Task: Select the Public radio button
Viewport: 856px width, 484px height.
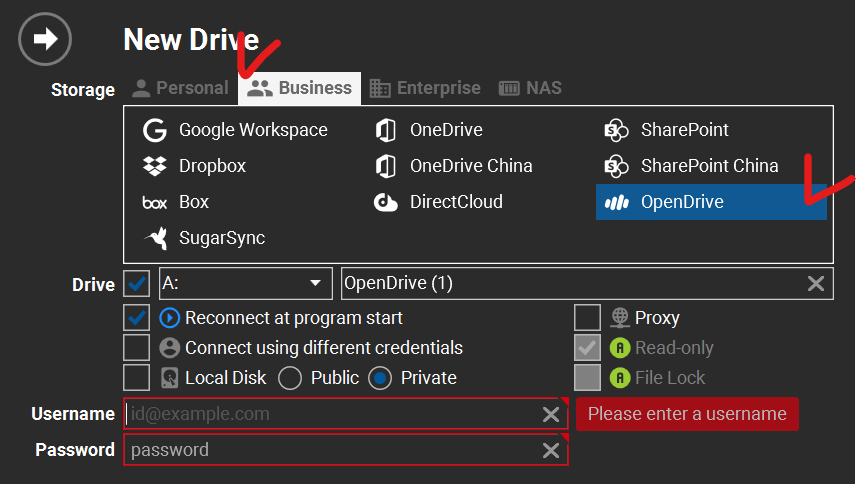Action: 290,378
